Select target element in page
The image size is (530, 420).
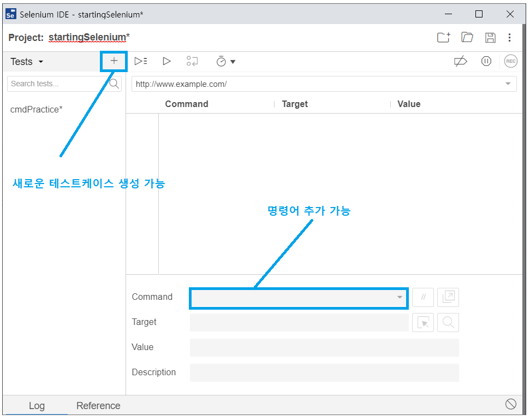click(x=423, y=323)
